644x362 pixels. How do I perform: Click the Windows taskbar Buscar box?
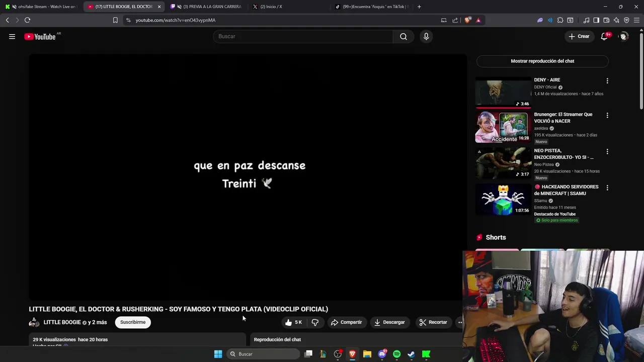[263, 354]
